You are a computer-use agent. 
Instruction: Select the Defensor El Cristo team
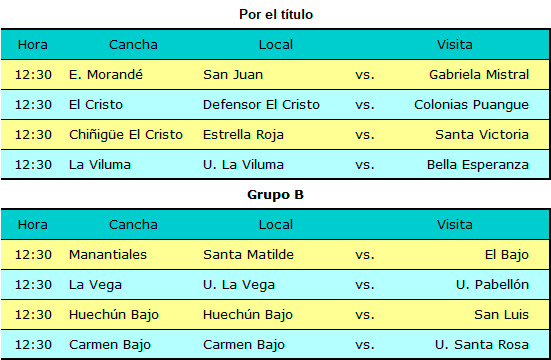click(x=261, y=105)
